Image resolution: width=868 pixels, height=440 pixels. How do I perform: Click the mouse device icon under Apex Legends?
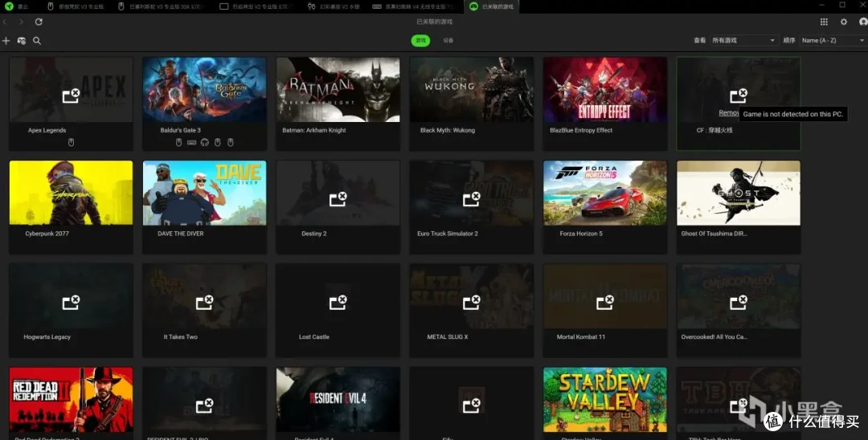coord(71,143)
